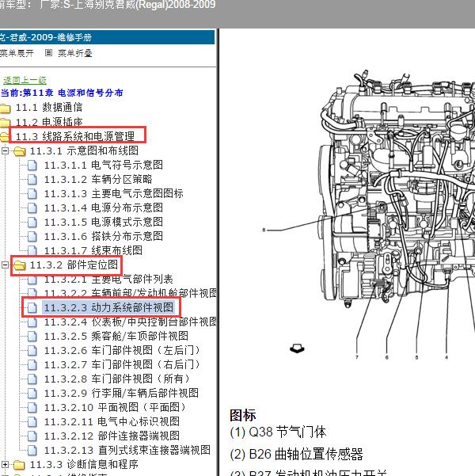Collapse the 11.3.1 示意图和布线图 node
The height and width of the screenshot is (476, 475).
click(6, 150)
